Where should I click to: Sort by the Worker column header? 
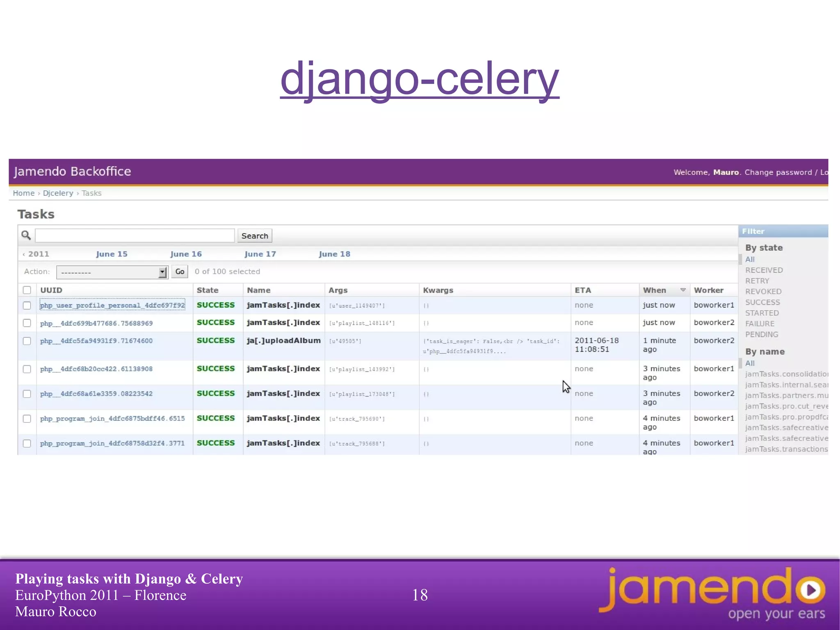click(x=708, y=290)
